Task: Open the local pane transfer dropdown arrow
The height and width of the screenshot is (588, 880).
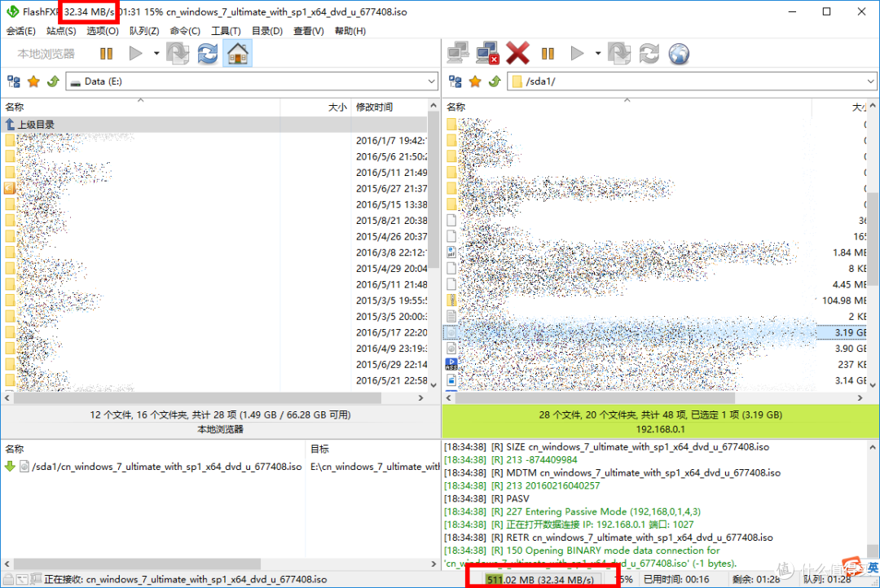Action: [x=156, y=54]
